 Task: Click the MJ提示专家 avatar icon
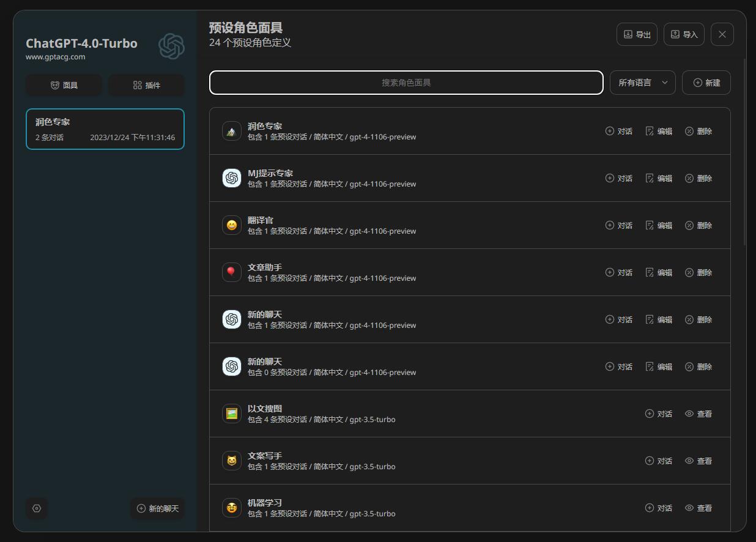pyautogui.click(x=232, y=178)
